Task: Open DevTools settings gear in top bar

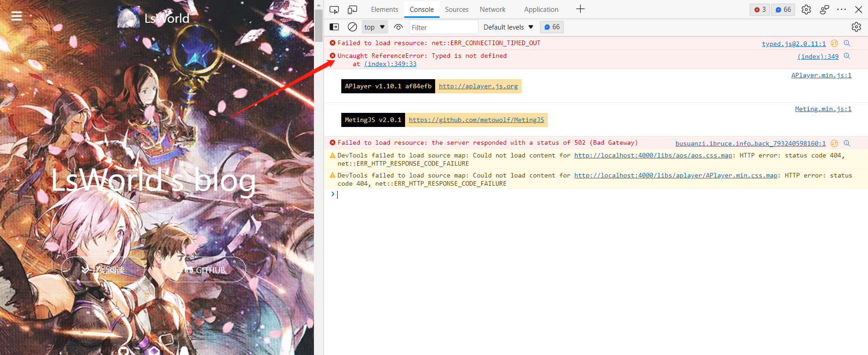Action: [x=806, y=10]
